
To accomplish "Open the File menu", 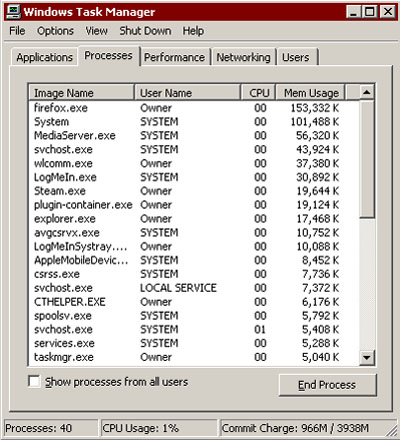I will pos(17,31).
